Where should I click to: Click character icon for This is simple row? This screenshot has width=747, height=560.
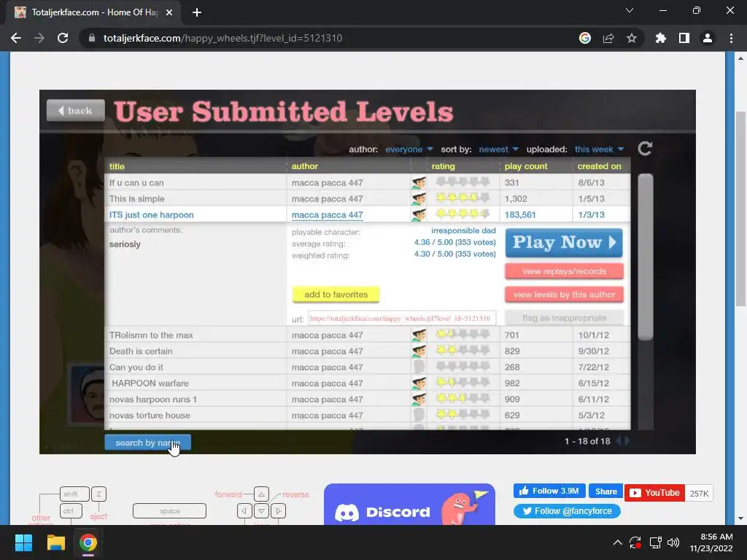(x=419, y=198)
